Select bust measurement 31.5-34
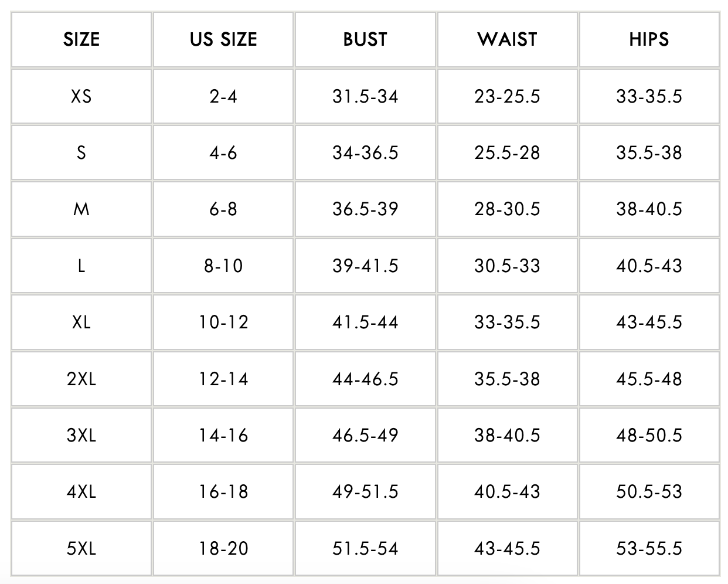The height and width of the screenshot is (584, 728). 365,96
